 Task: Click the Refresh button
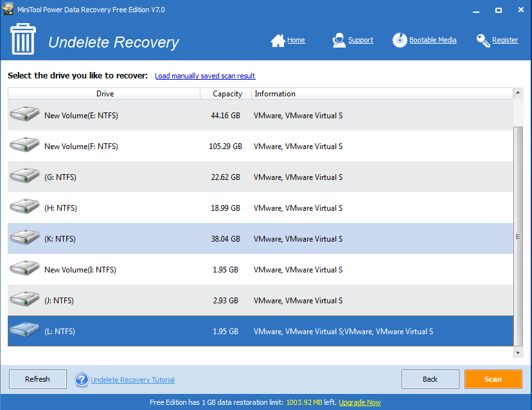tap(38, 379)
